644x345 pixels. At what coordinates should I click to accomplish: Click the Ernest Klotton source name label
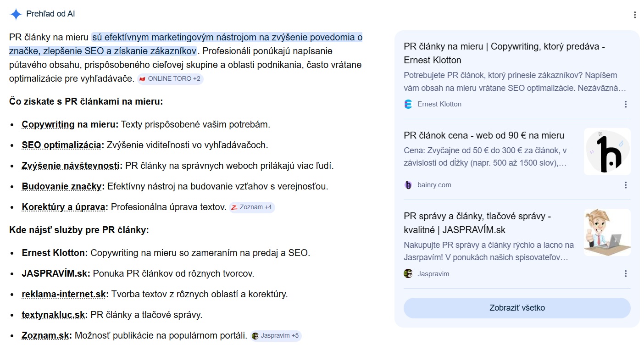click(439, 104)
